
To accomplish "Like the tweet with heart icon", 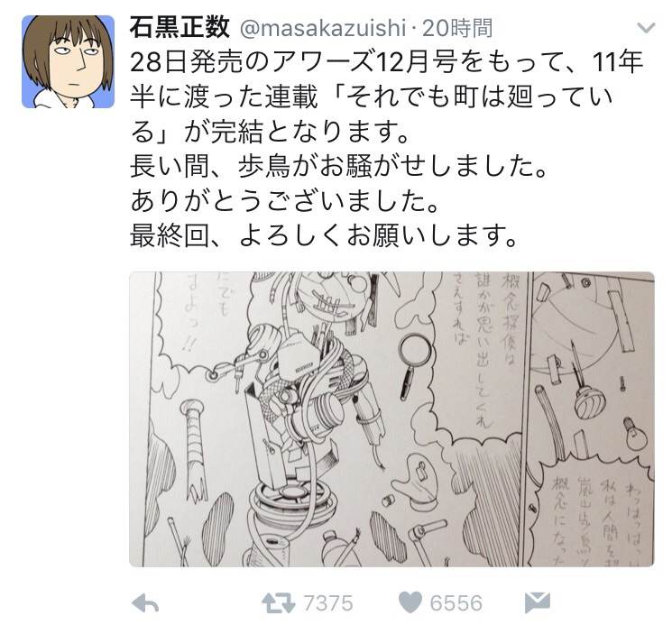I will (x=410, y=602).
